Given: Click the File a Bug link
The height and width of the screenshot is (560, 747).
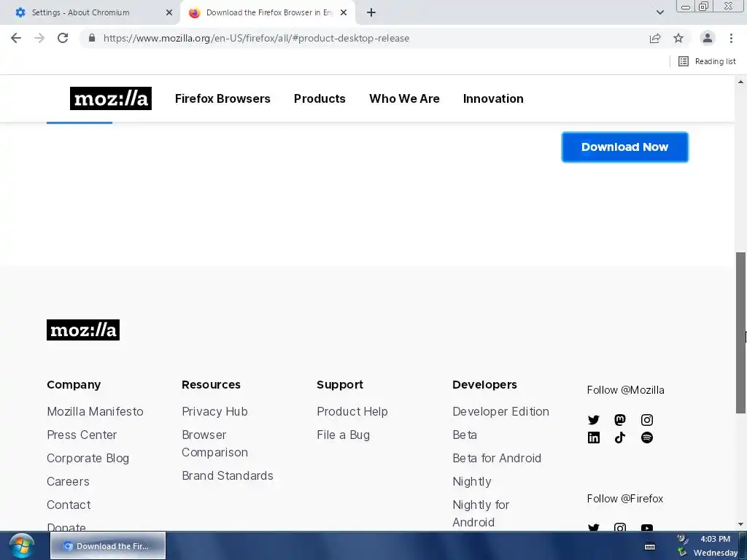Looking at the screenshot, I should pyautogui.click(x=343, y=435).
